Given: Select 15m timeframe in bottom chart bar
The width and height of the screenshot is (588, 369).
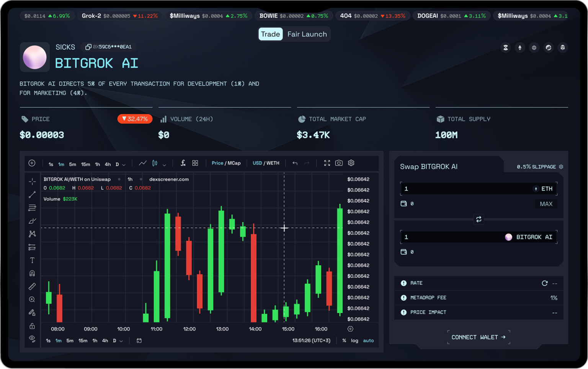Looking at the screenshot, I should pyautogui.click(x=83, y=341).
